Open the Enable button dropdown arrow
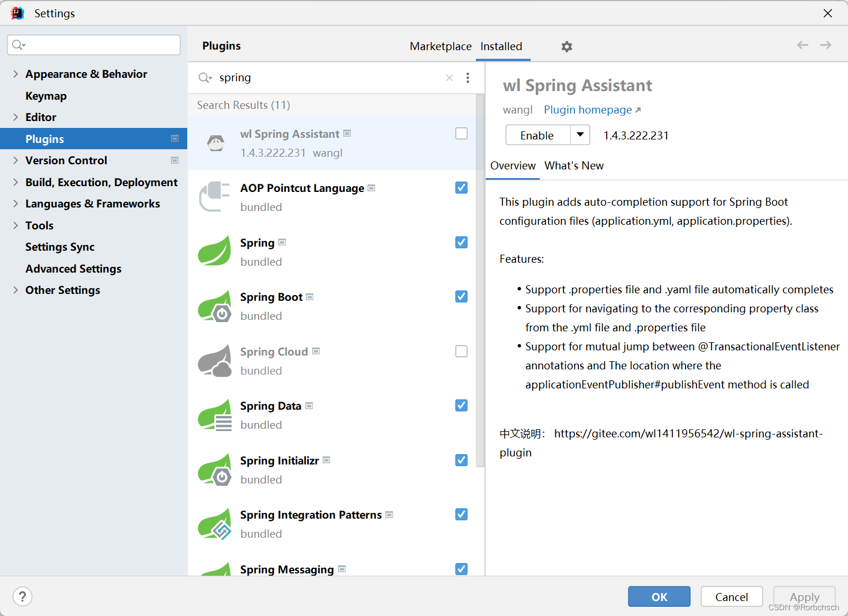The image size is (848, 616). click(580, 135)
